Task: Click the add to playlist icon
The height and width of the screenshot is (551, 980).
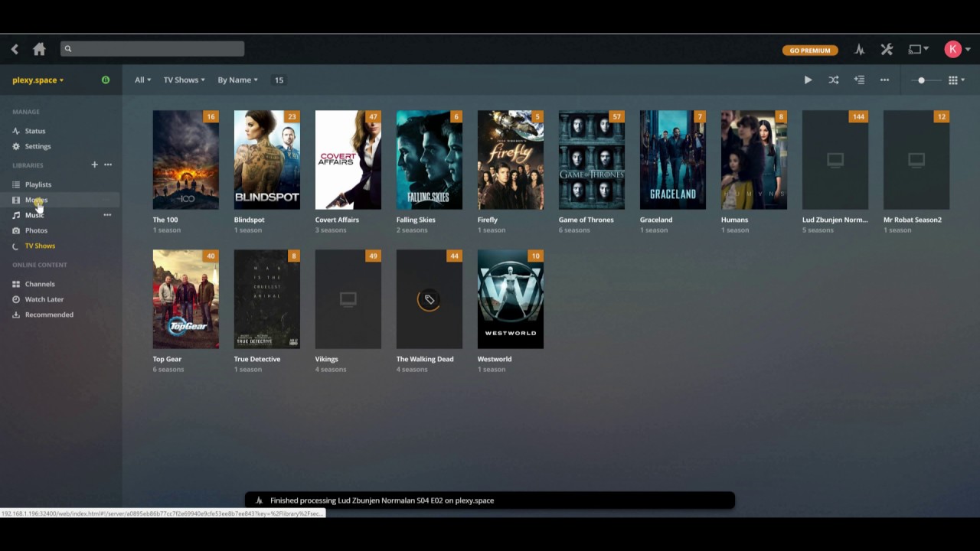Action: point(859,80)
